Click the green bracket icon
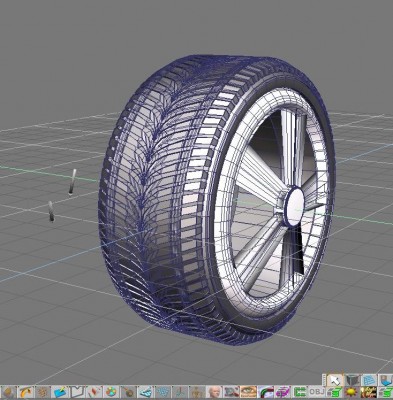Viewport: 393px width, 400px height. [300, 392]
